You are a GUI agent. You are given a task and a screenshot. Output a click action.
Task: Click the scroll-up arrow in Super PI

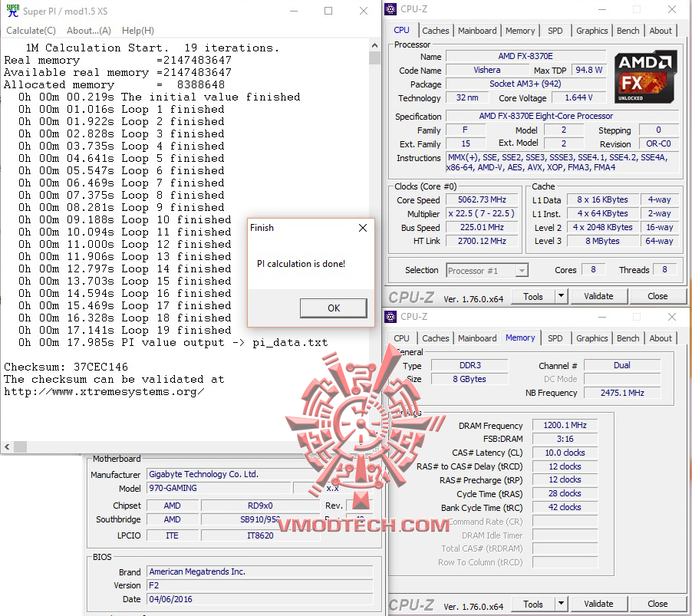(x=374, y=45)
